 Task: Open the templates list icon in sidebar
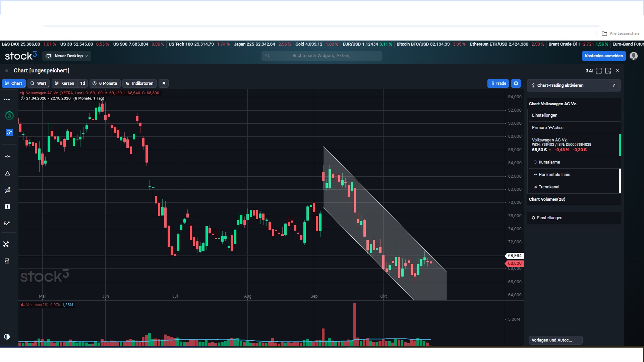point(7,261)
